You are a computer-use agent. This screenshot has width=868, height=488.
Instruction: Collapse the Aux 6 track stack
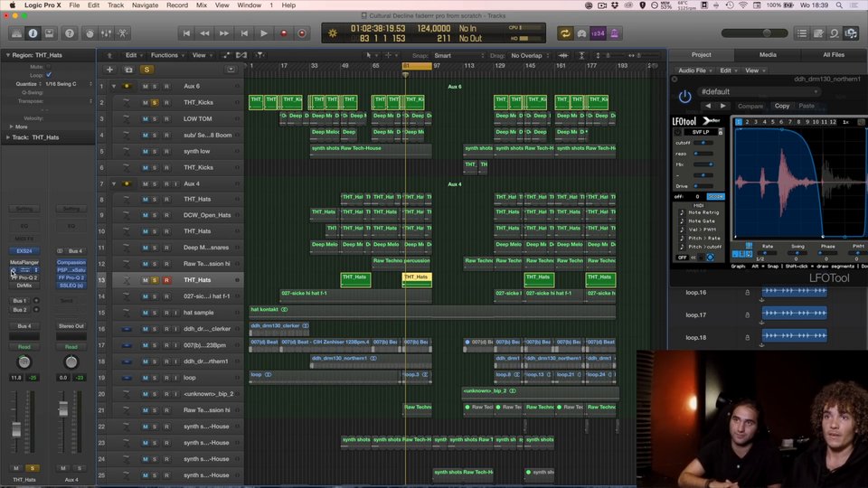point(114,87)
